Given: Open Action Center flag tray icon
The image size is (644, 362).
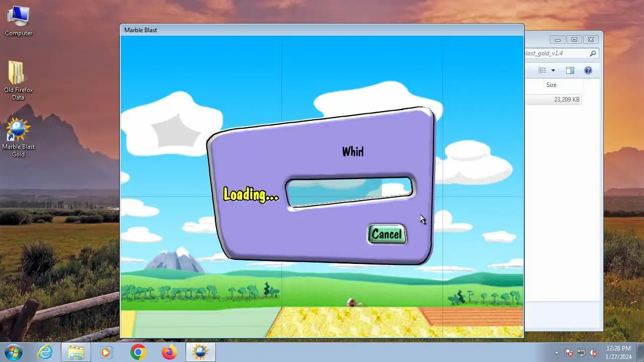Looking at the screenshot, I should (569, 352).
